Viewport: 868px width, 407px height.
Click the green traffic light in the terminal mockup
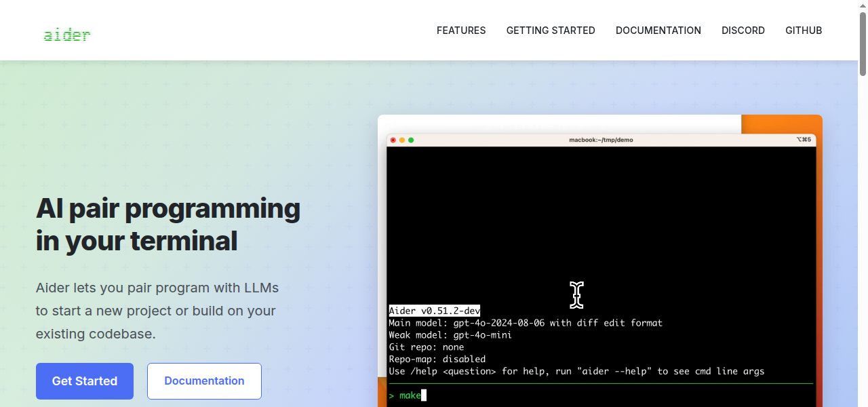click(x=412, y=139)
